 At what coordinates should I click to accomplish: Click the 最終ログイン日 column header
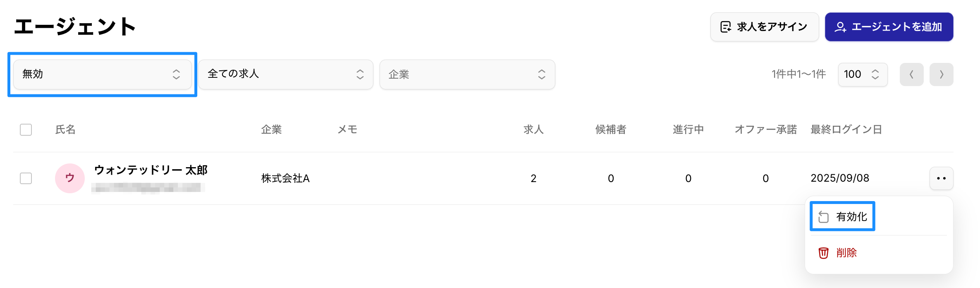tap(846, 130)
